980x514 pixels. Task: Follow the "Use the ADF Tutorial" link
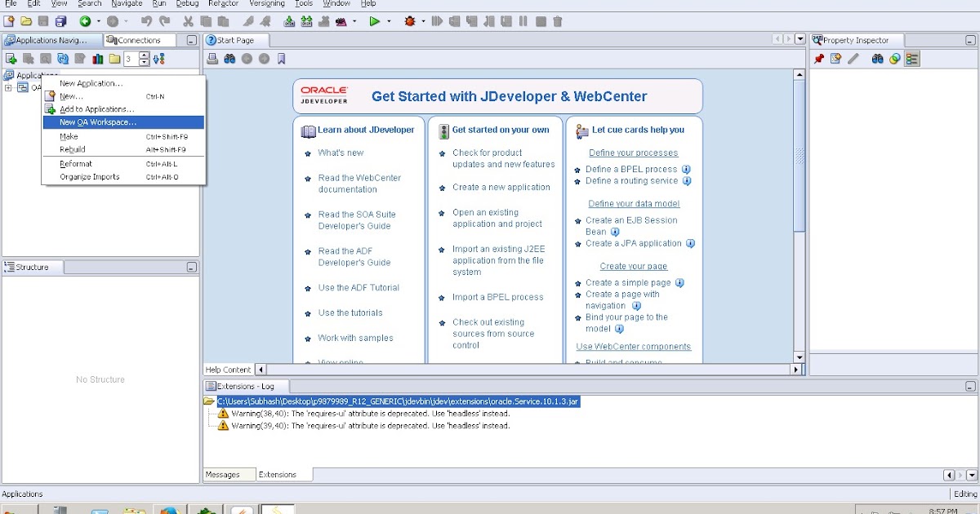(360, 288)
